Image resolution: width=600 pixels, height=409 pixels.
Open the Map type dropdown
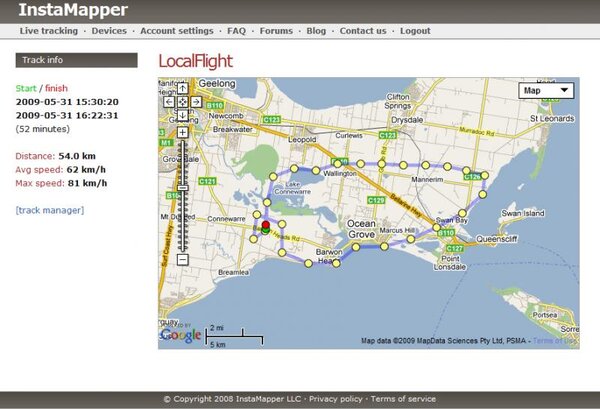(546, 91)
